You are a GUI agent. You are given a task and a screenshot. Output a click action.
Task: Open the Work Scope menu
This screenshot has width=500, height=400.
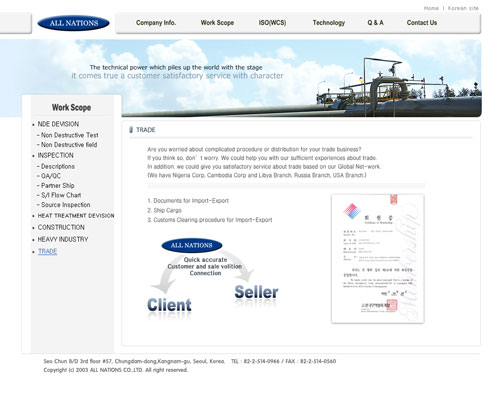pos(217,23)
